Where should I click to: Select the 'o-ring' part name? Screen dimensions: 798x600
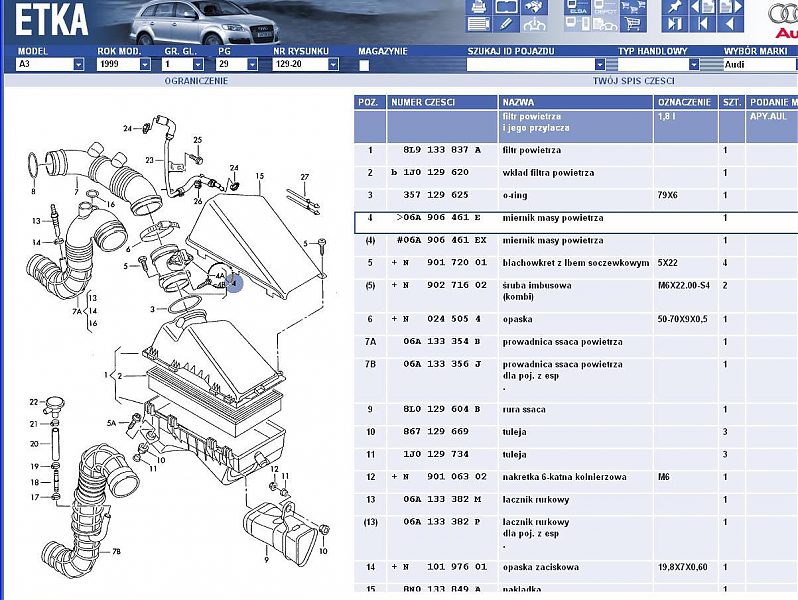[515, 195]
